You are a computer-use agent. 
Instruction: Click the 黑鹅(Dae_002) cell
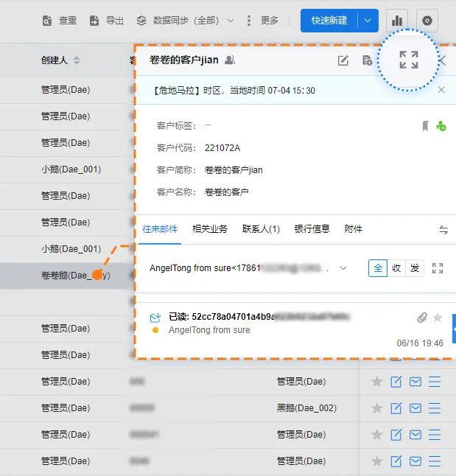tap(306, 408)
